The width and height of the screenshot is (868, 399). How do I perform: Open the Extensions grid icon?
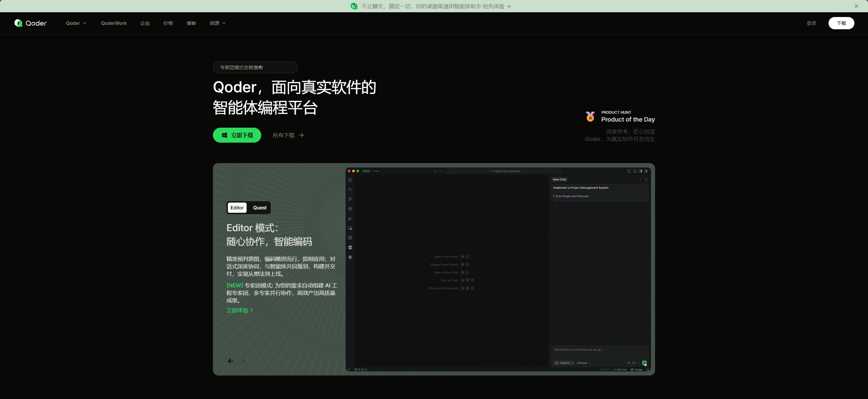click(350, 238)
